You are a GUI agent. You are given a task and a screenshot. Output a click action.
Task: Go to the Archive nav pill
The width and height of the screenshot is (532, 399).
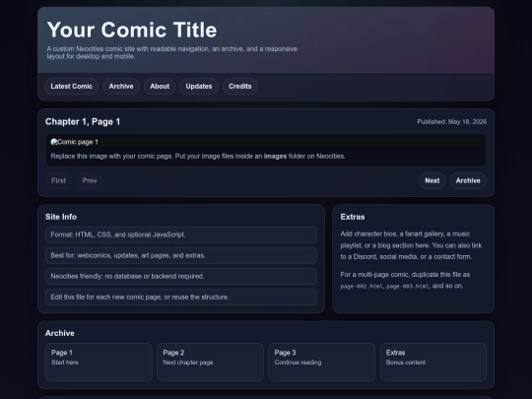[121, 86]
